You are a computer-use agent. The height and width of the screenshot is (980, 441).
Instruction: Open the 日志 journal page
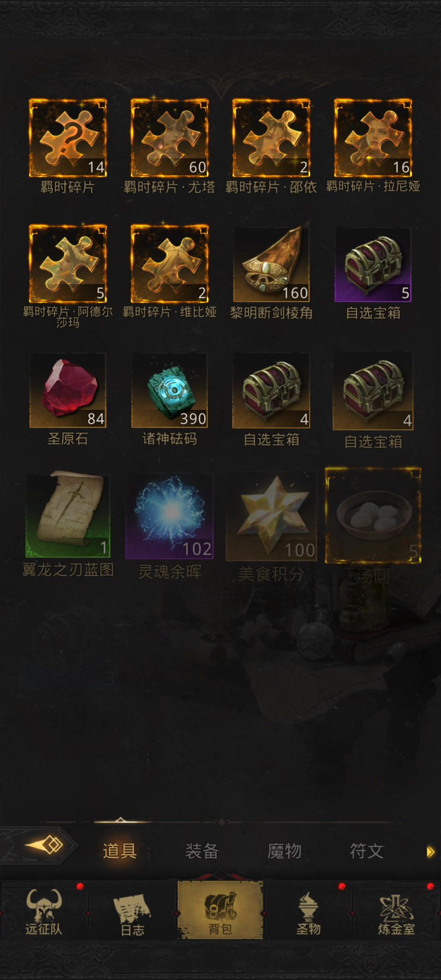[132, 912]
